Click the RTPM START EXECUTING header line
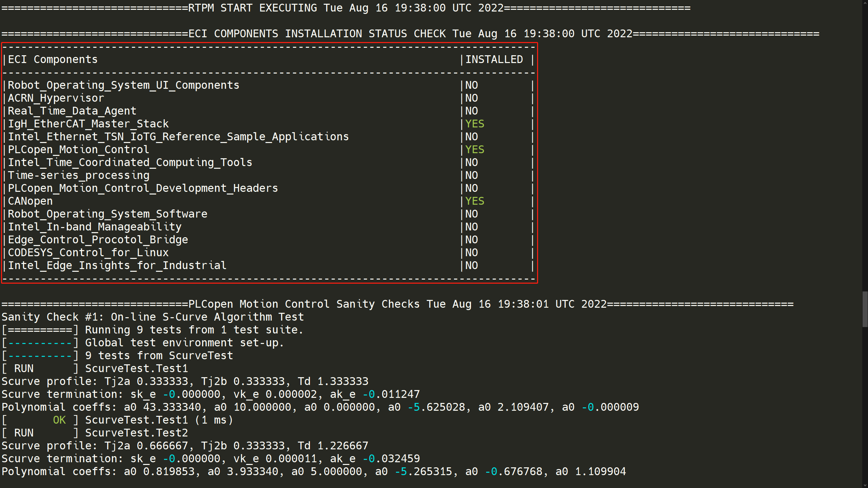 pyautogui.click(x=346, y=8)
